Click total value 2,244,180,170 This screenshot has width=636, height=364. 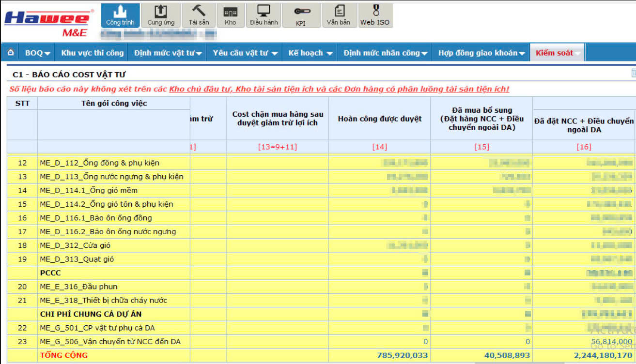[x=602, y=355]
